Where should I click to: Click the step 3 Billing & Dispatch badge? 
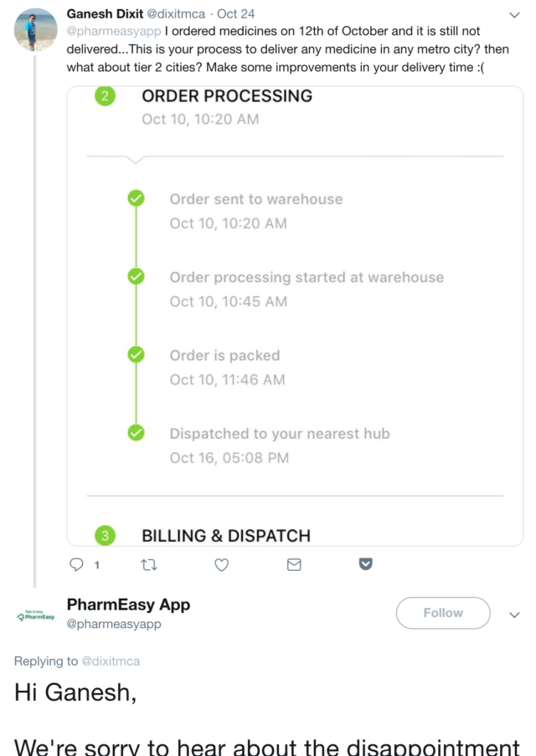105,536
